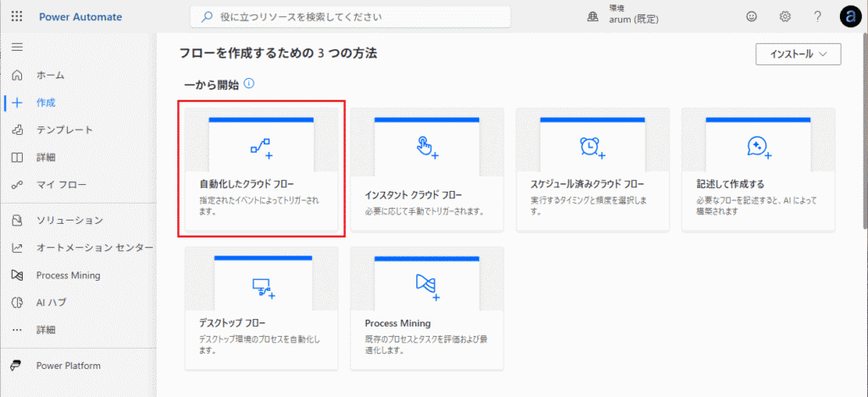Click the home house icon

pyautogui.click(x=17, y=75)
